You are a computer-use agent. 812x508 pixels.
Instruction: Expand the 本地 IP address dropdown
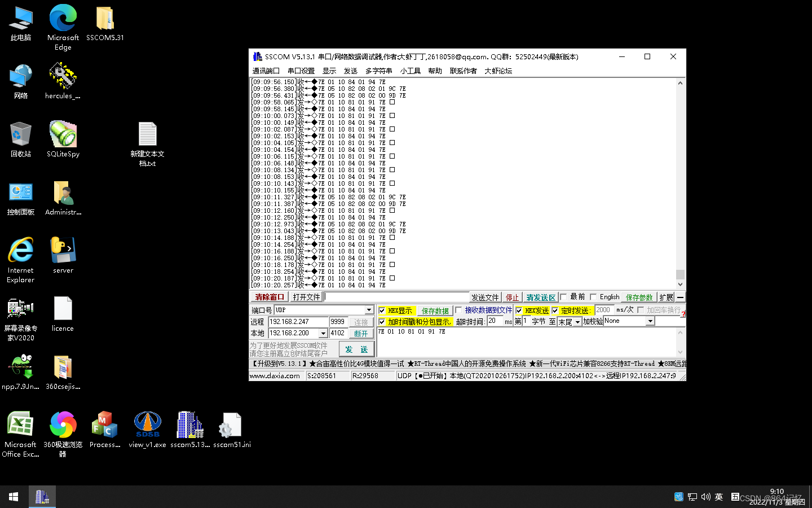pyautogui.click(x=323, y=333)
